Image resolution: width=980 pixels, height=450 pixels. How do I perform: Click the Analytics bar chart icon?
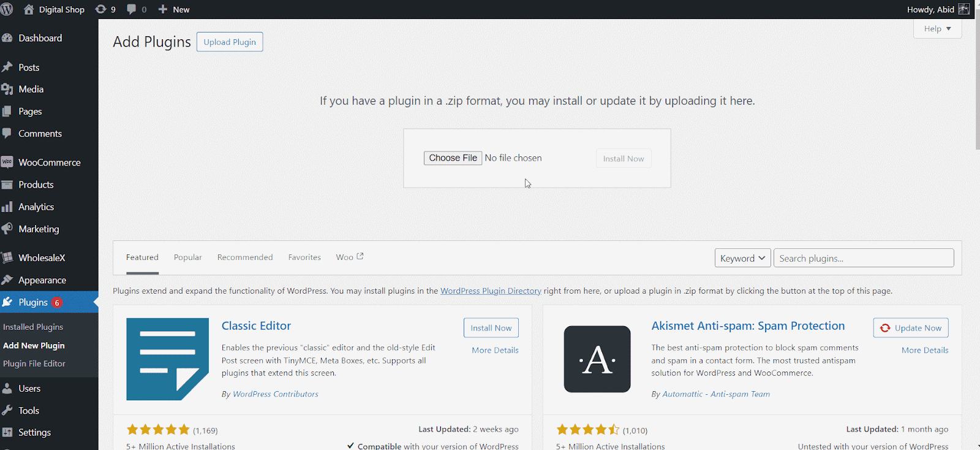click(7, 207)
